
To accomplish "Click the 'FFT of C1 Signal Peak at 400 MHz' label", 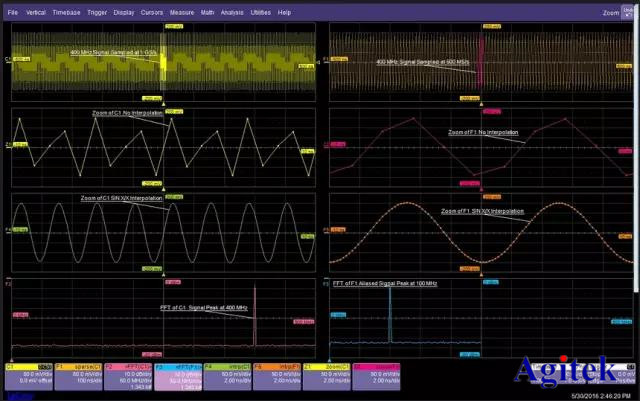I will coord(204,308).
